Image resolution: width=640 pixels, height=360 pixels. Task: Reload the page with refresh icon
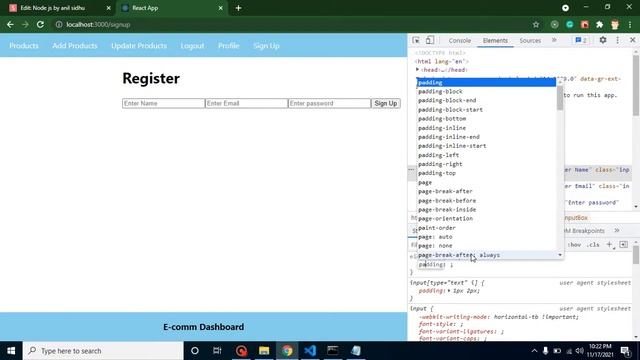tap(40, 24)
